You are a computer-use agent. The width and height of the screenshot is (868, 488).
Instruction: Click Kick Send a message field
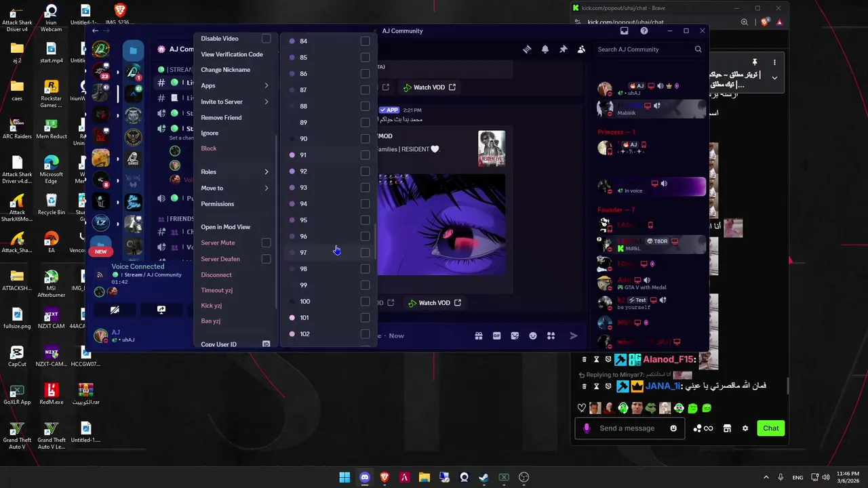631,428
